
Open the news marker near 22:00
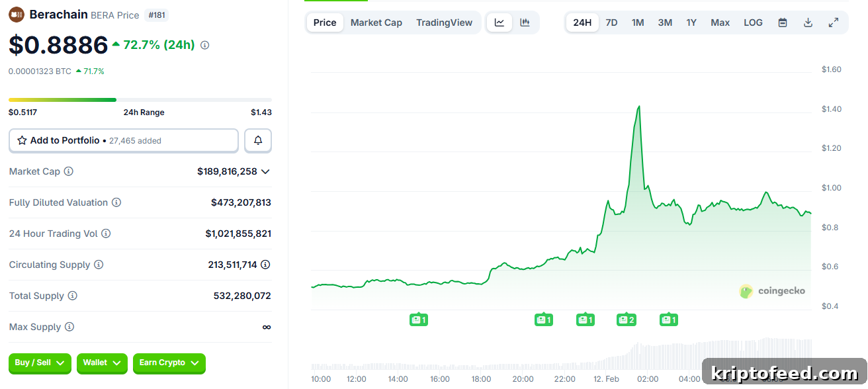click(x=586, y=320)
